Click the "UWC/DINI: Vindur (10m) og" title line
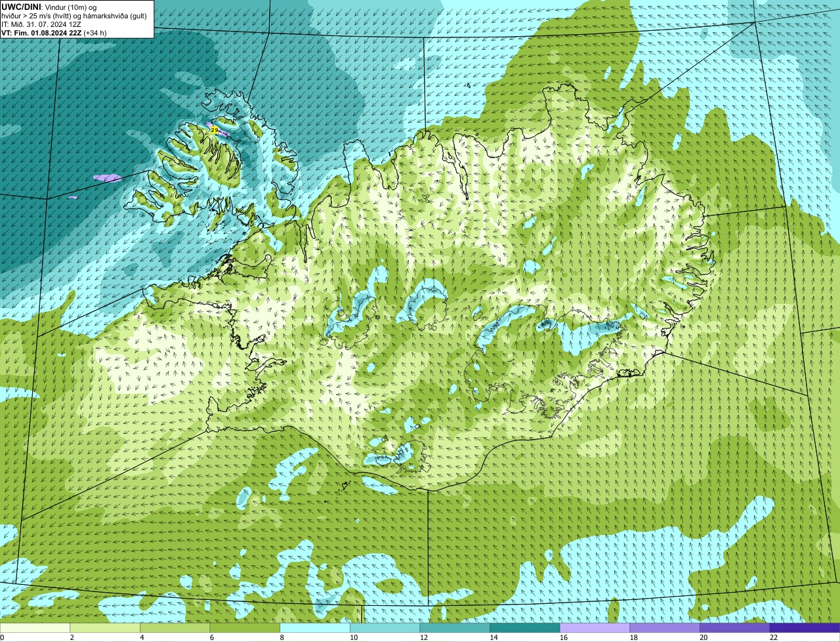 click(x=49, y=7)
